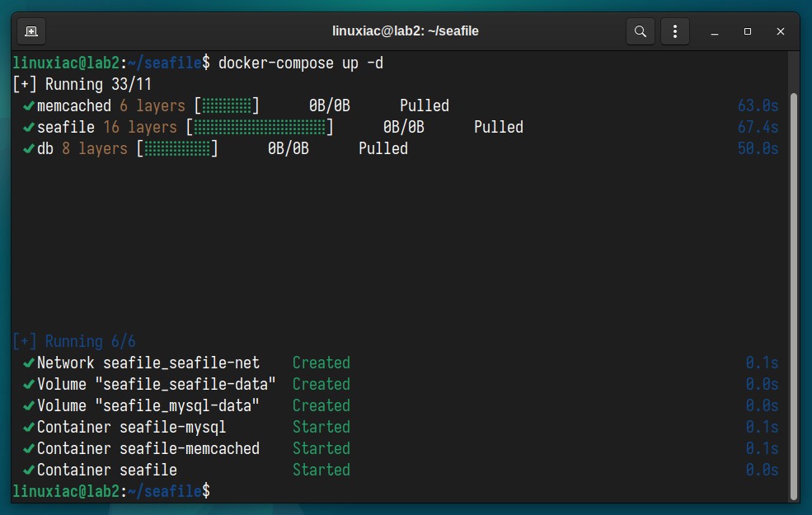This screenshot has width=812, height=515.
Task: Open a new terminal tab
Action: [x=31, y=31]
